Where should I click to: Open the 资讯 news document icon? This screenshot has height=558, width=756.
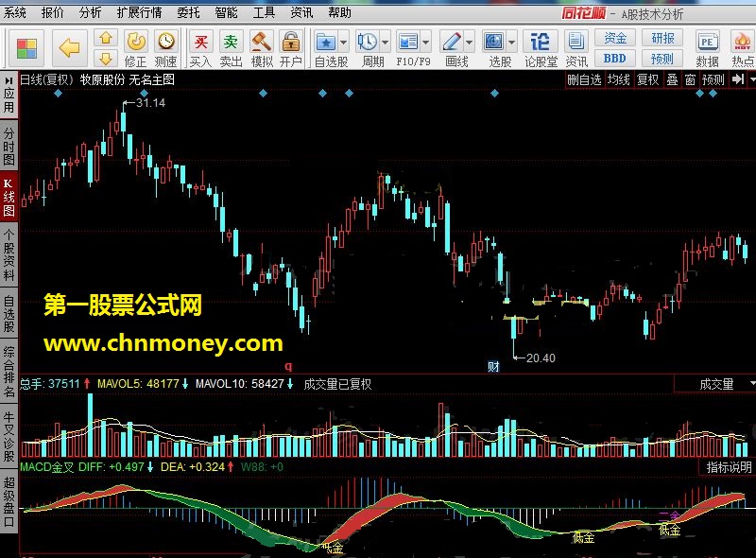coord(576,43)
